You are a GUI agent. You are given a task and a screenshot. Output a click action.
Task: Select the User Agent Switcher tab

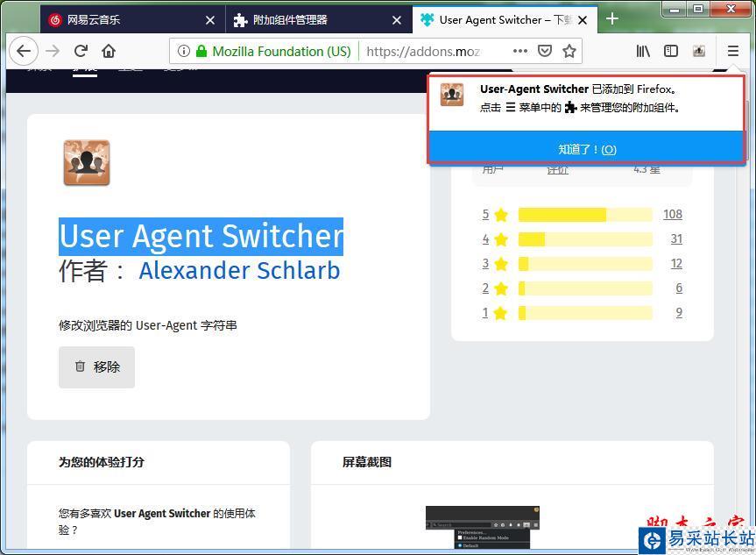point(505,20)
